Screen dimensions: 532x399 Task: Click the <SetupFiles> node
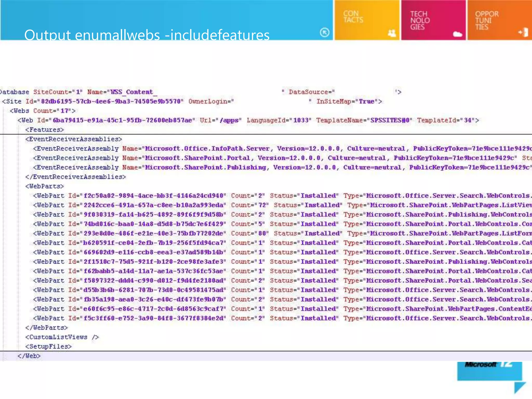pos(48,347)
